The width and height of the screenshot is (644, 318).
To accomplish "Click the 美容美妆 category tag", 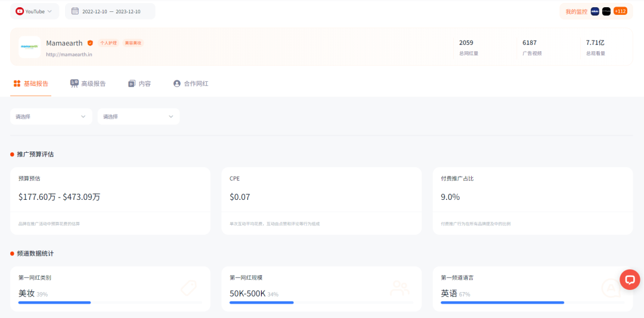I will click(x=133, y=43).
